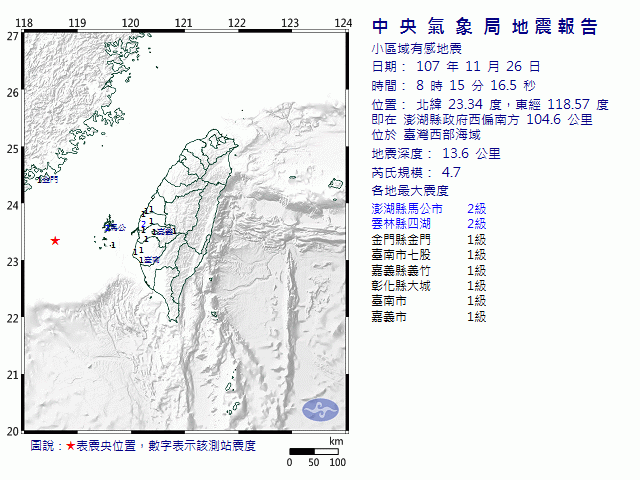Click the date line 107 年 11 月 26 日

456,67
